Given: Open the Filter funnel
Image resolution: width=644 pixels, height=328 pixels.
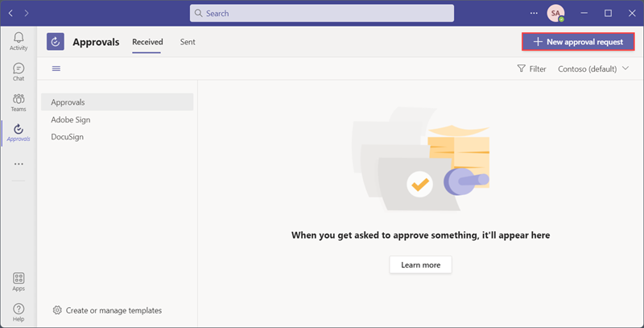Looking at the screenshot, I should (x=531, y=69).
